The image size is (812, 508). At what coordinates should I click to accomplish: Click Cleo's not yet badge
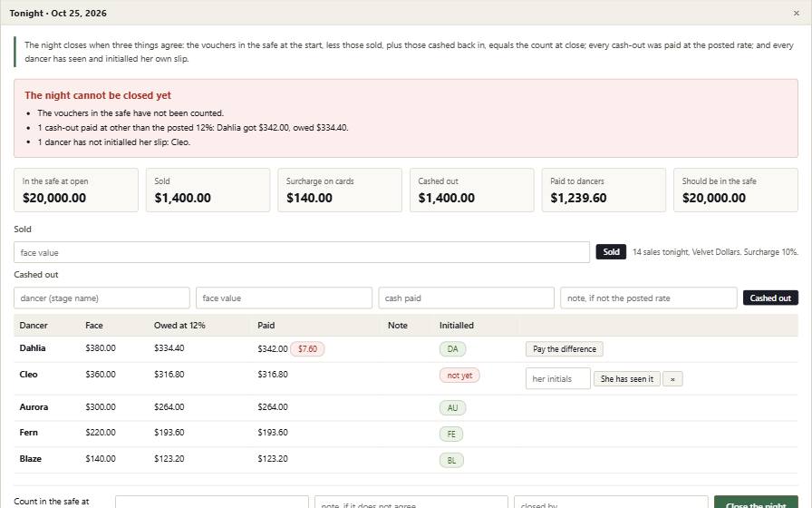click(x=459, y=376)
